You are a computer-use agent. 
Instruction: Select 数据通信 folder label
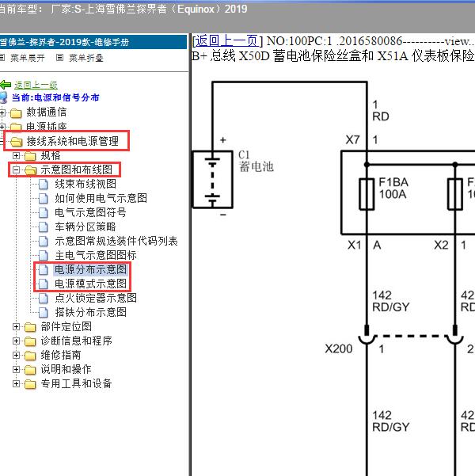(x=47, y=112)
